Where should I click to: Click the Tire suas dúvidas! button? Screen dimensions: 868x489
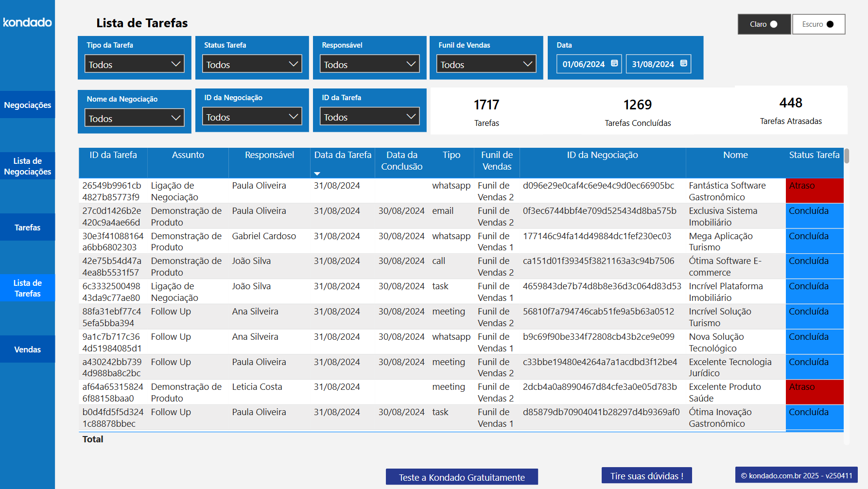coord(646,475)
